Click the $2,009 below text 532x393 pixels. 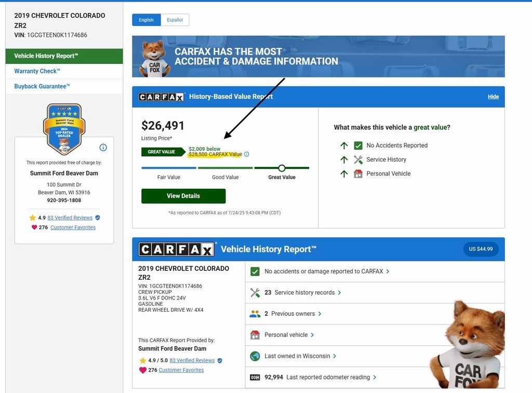point(205,149)
